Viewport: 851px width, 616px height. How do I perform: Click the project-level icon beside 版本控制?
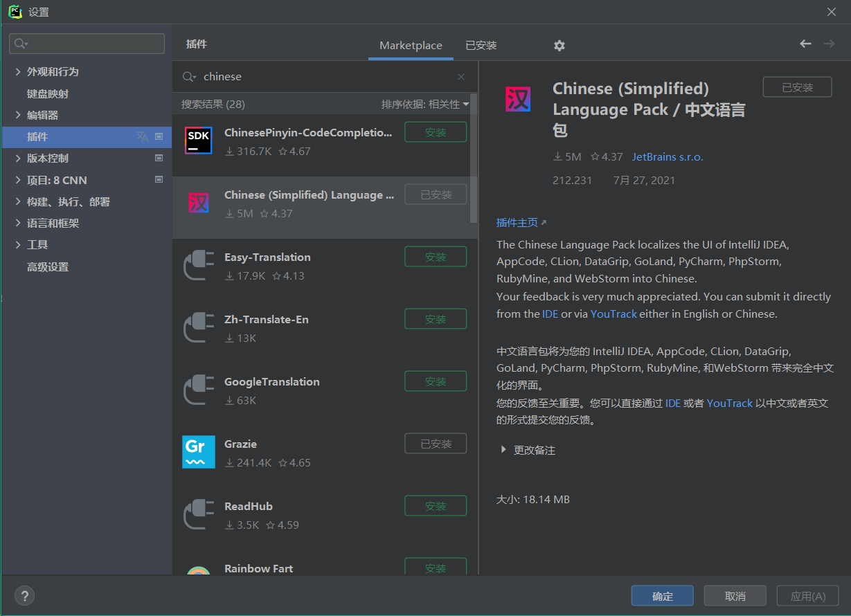[159, 158]
